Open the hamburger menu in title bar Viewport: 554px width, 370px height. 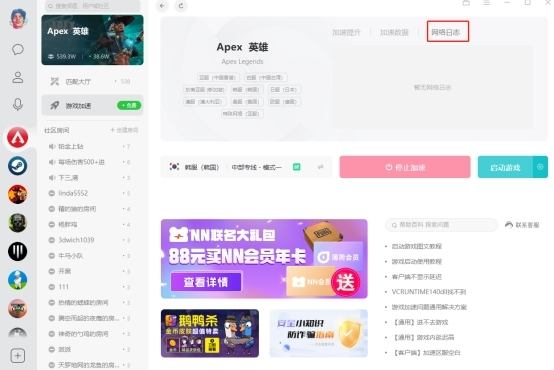[487, 3]
